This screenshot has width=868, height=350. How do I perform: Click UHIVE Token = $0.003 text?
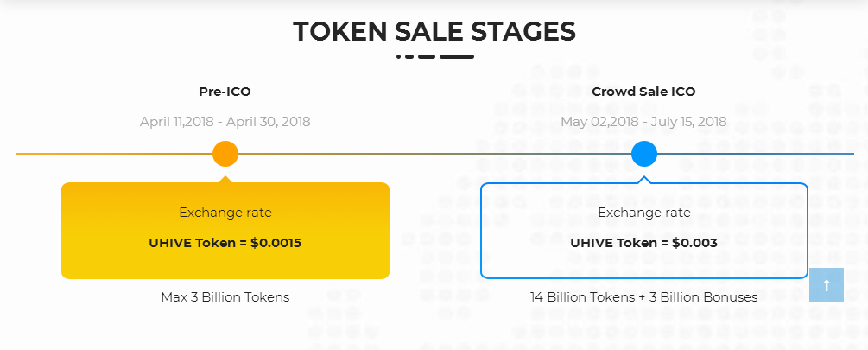(643, 243)
